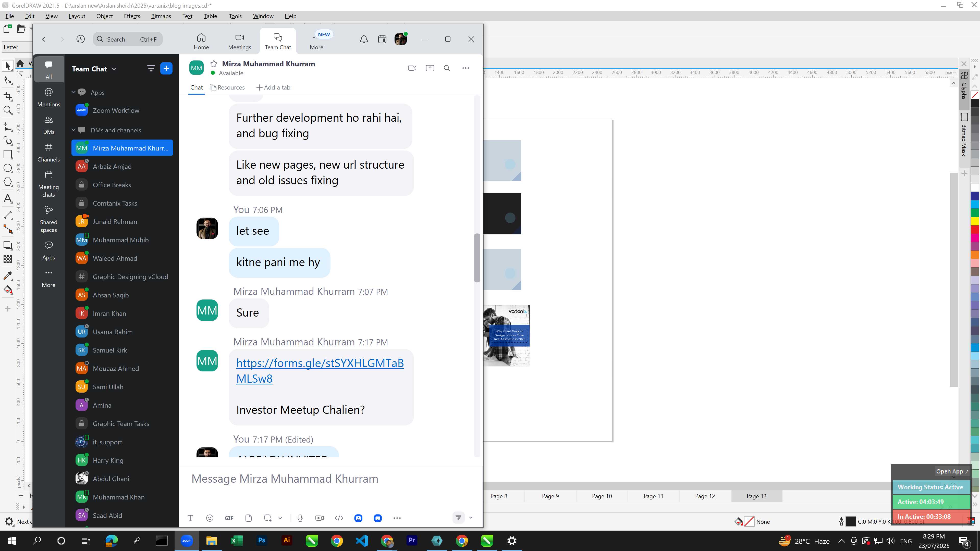Open the Channels view in Zoom sidebar

[48, 153]
